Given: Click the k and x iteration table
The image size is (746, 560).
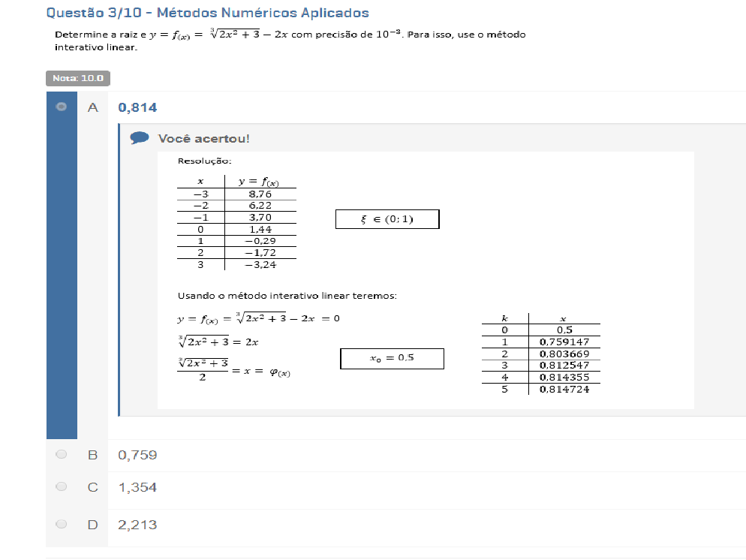Looking at the screenshot, I should point(541,354).
